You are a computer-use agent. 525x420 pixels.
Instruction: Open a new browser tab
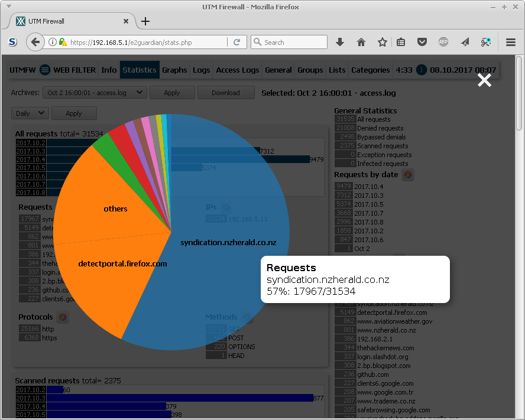pos(145,21)
